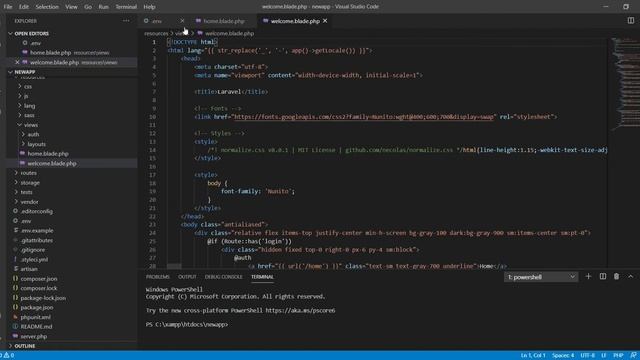Image resolution: width=640 pixels, height=360 pixels.
Task: Change indentation via Spaces: 4
Action: point(563,356)
